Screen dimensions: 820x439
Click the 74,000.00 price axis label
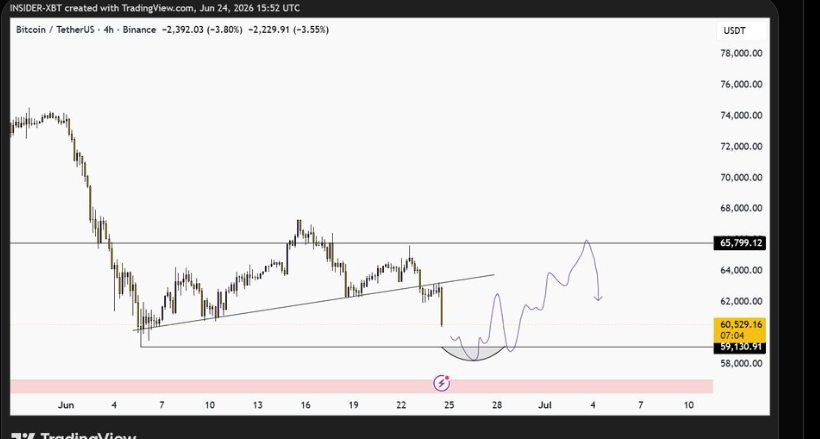pyautogui.click(x=741, y=115)
